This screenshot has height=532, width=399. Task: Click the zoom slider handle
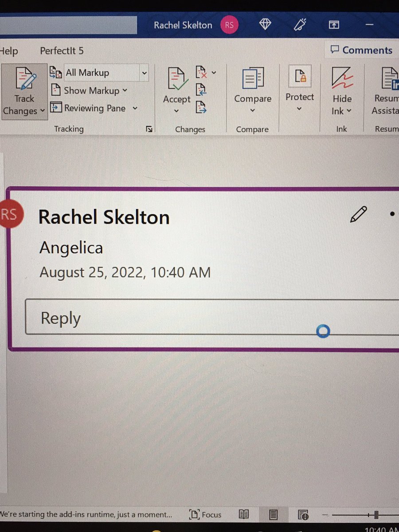click(376, 515)
